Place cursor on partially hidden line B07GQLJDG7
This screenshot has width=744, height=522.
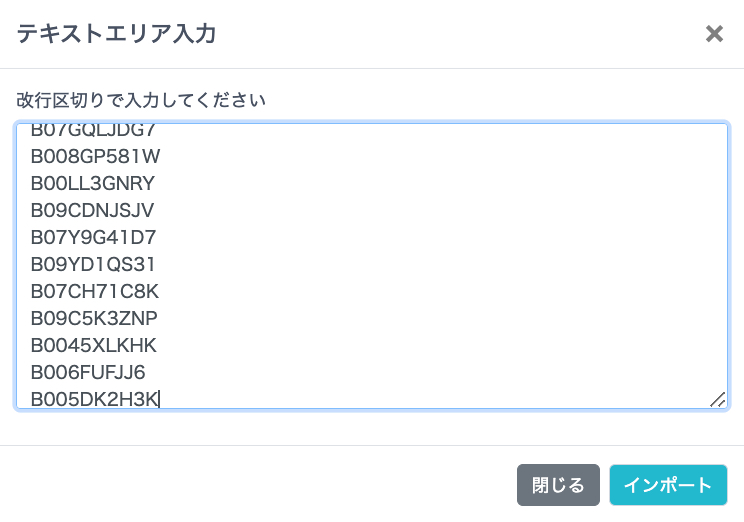93,131
